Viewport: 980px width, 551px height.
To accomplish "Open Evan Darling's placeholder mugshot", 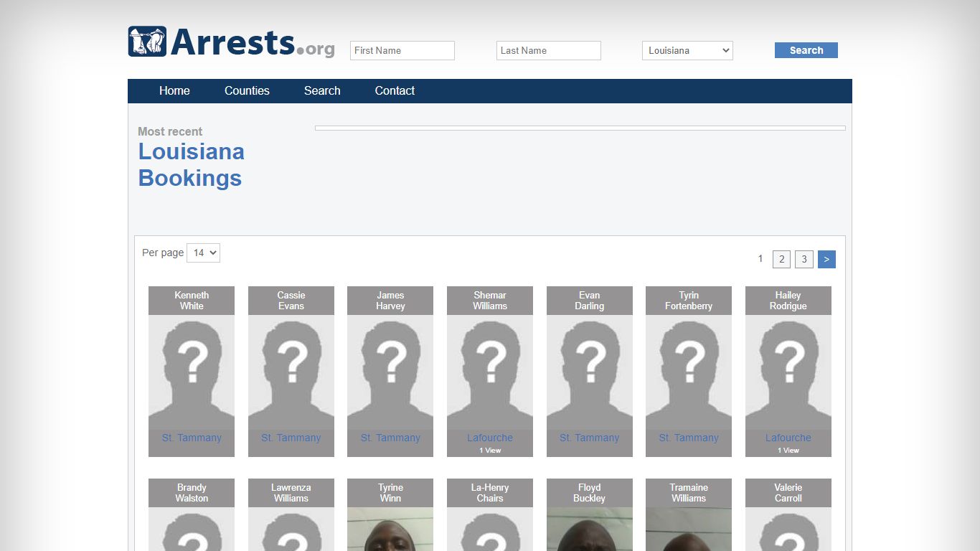I will click(590, 372).
